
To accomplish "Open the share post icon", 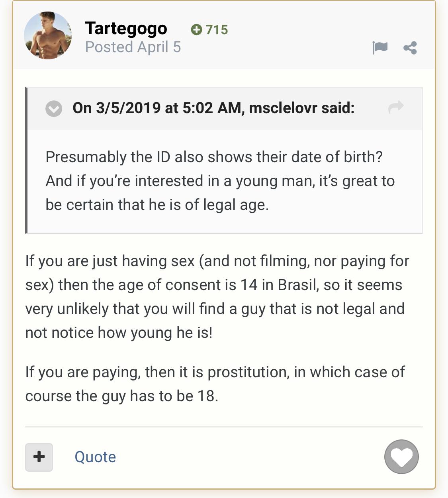I will coord(410,48).
